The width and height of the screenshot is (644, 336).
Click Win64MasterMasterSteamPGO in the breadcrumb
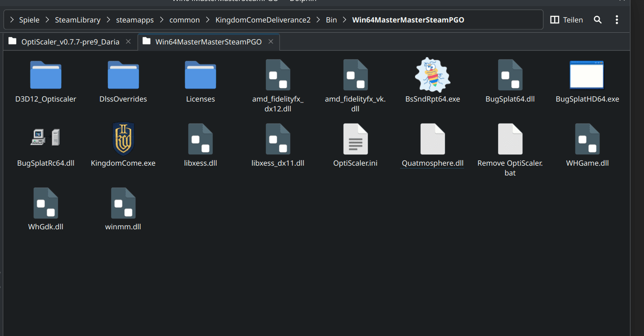[408, 20]
